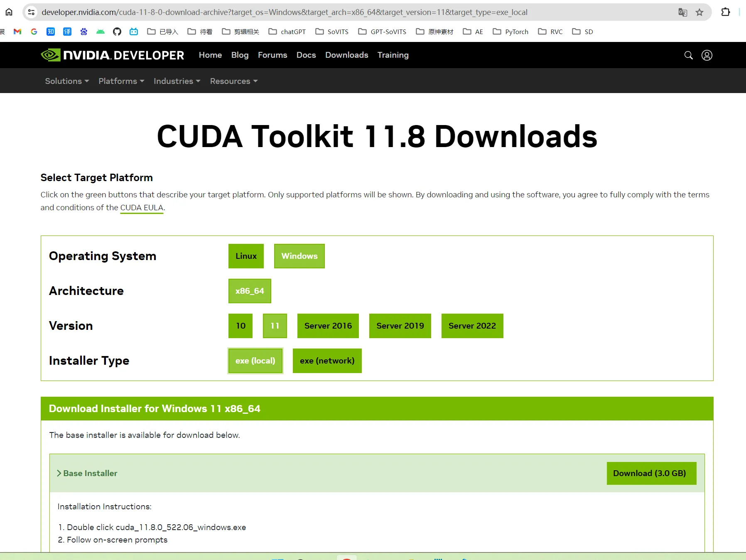Select Windows operating system
746x560 pixels.
click(x=299, y=256)
